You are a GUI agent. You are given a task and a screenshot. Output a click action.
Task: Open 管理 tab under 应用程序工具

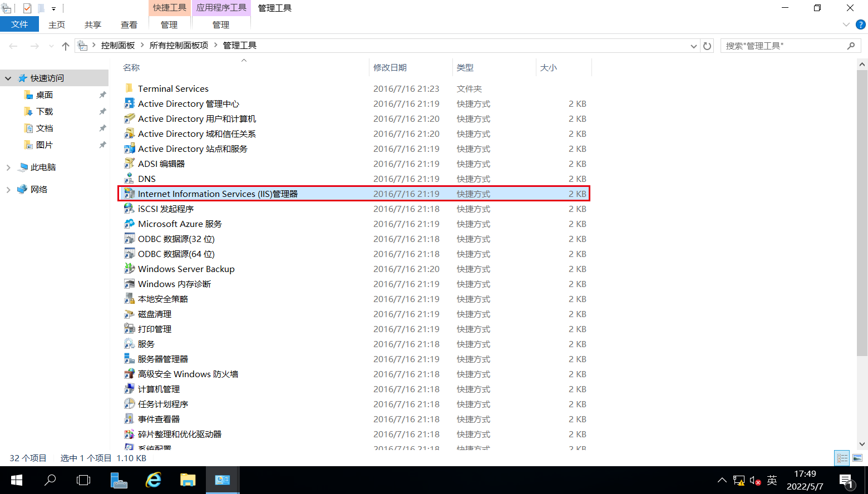click(221, 24)
